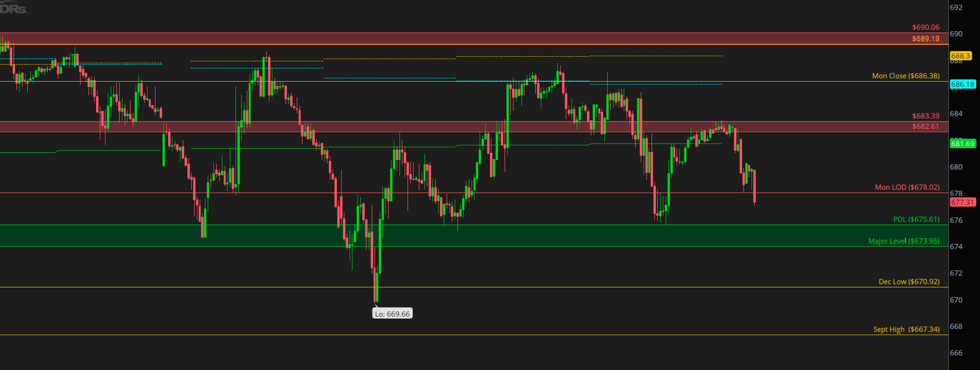Click the yellow 688.3 price badge

pyautogui.click(x=961, y=56)
